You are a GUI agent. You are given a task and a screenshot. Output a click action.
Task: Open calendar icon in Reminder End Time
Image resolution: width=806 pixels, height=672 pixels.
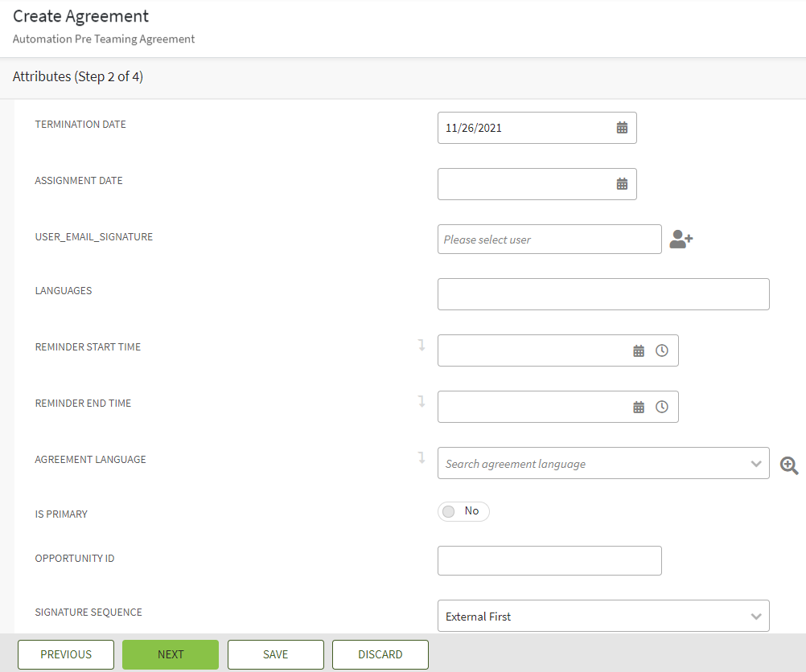639,408
